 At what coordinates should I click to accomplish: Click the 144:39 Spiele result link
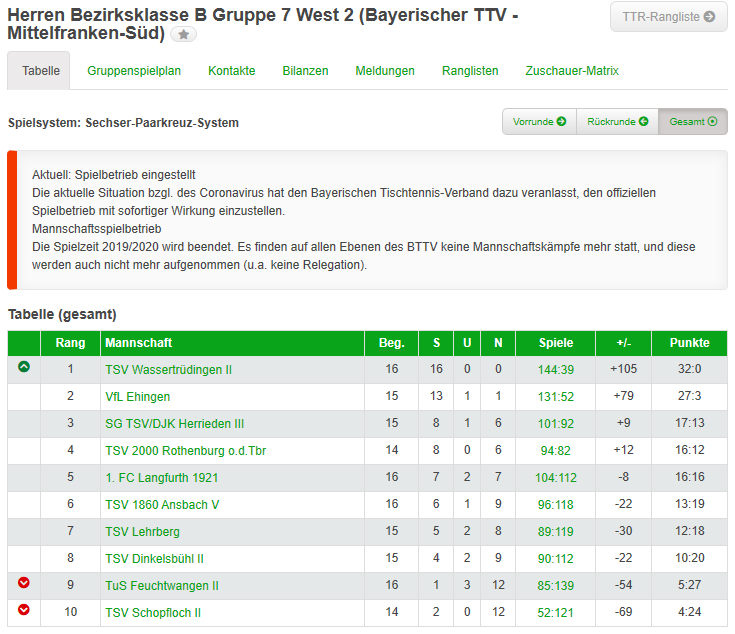click(x=555, y=370)
